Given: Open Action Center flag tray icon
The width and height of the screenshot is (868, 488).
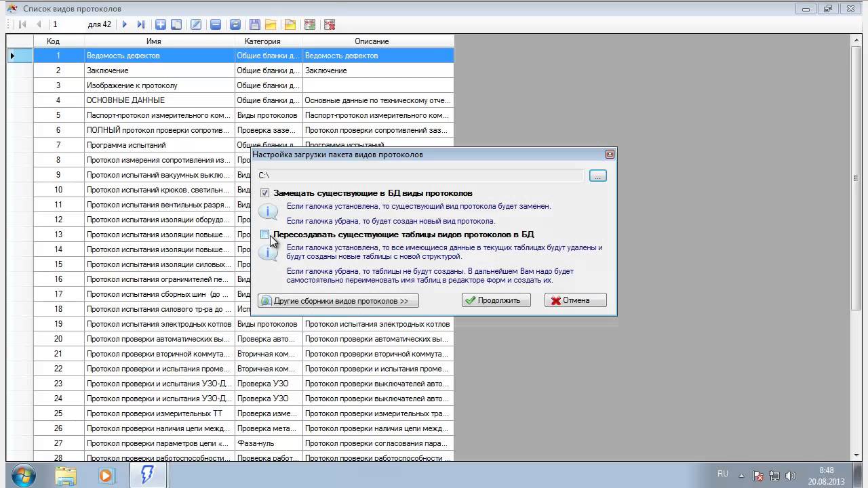Looking at the screenshot, I should [x=759, y=476].
